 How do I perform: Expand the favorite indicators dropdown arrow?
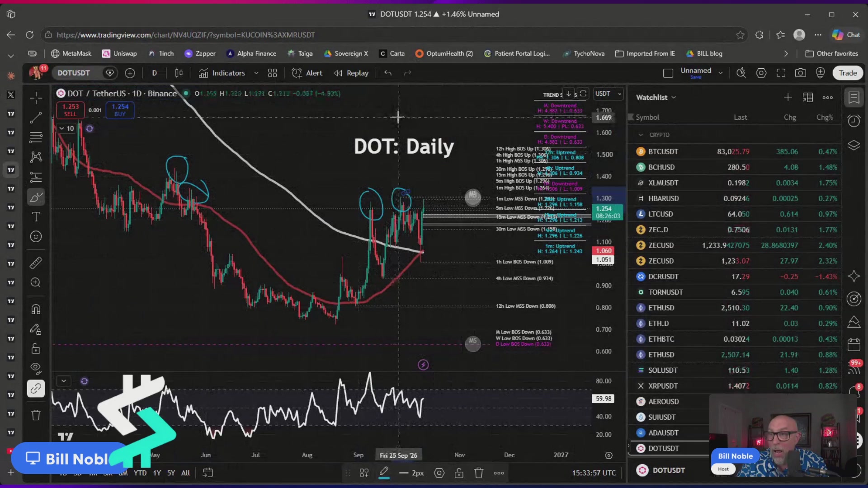[256, 73]
